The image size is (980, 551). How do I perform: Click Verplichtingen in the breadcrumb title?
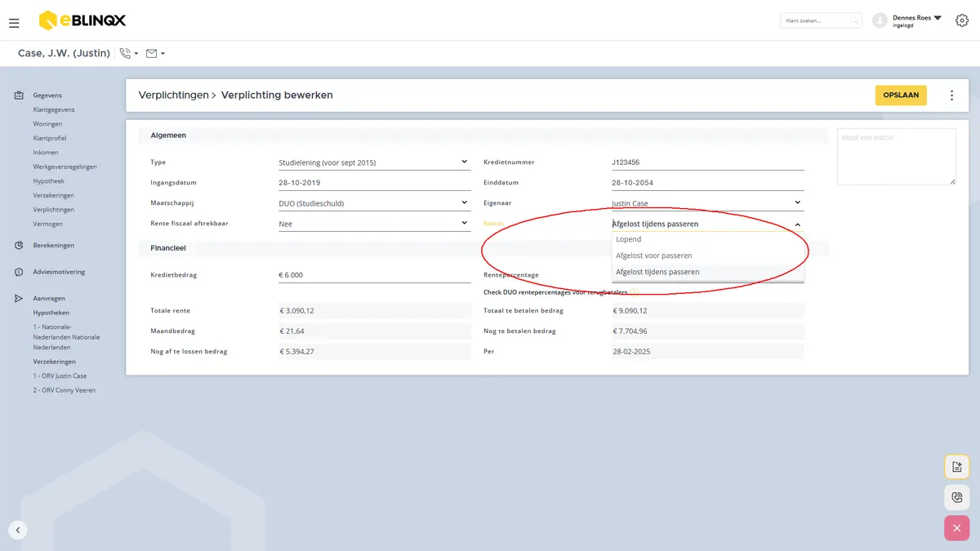point(174,96)
